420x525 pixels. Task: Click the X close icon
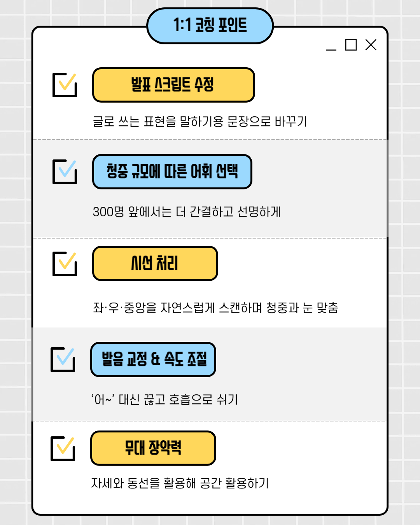tap(371, 45)
